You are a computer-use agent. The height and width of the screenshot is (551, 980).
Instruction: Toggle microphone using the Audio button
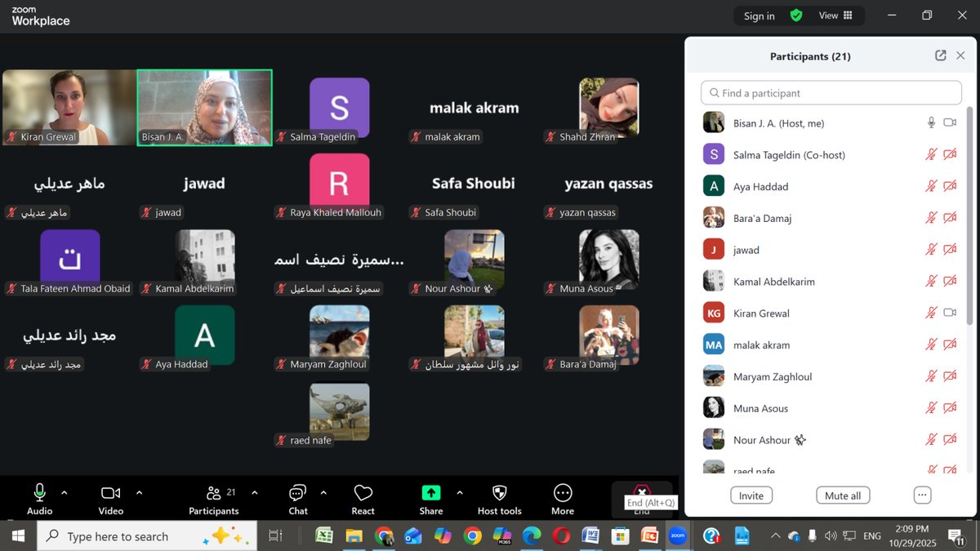(x=39, y=493)
